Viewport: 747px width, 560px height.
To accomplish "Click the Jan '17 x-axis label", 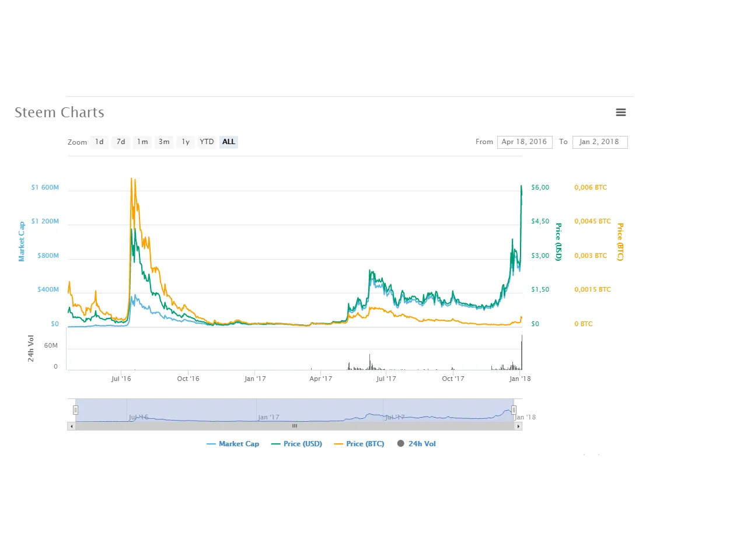I will pyautogui.click(x=255, y=379).
